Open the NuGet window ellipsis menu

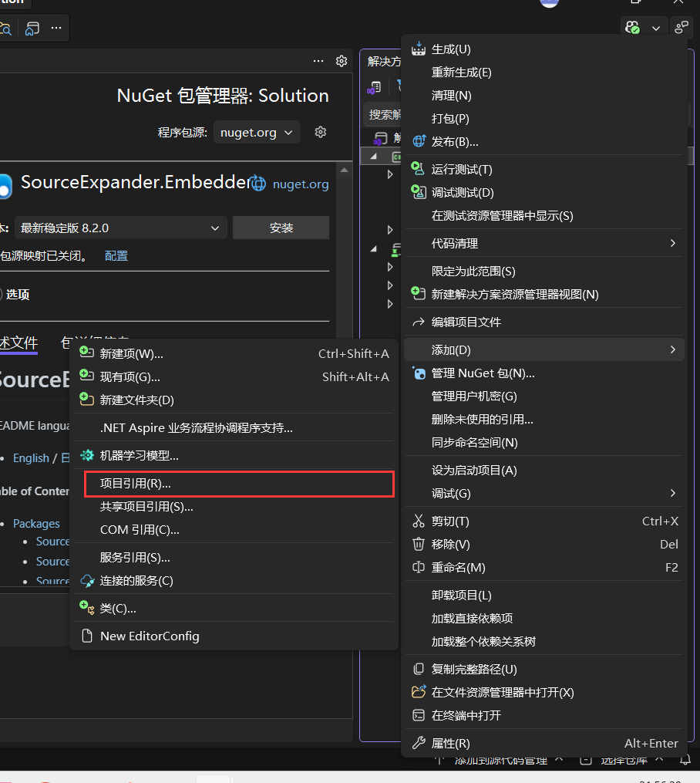pos(318,61)
